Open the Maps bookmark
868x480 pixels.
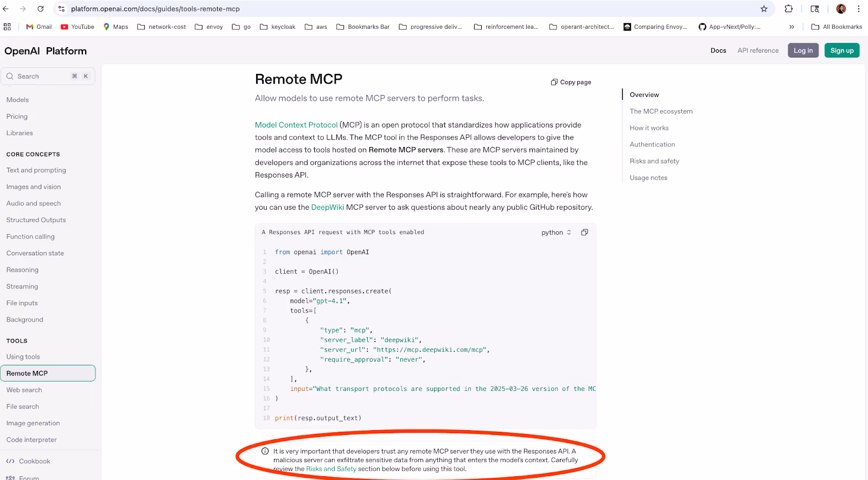(x=116, y=27)
